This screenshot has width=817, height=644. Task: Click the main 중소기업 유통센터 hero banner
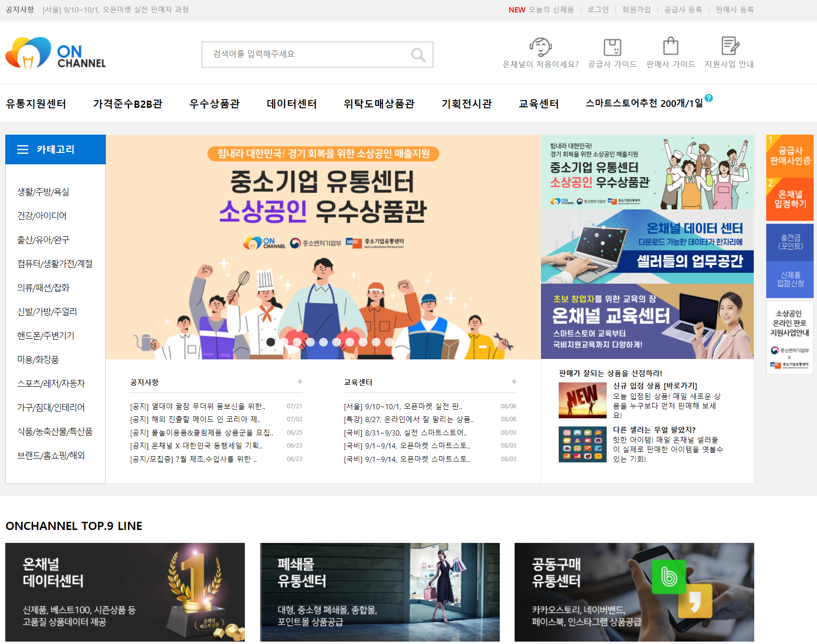(323, 247)
